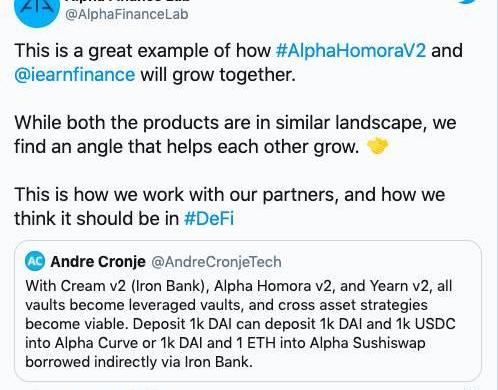
Task: Open the #AlphaHomoraV2 hashtag
Action: coord(351,50)
